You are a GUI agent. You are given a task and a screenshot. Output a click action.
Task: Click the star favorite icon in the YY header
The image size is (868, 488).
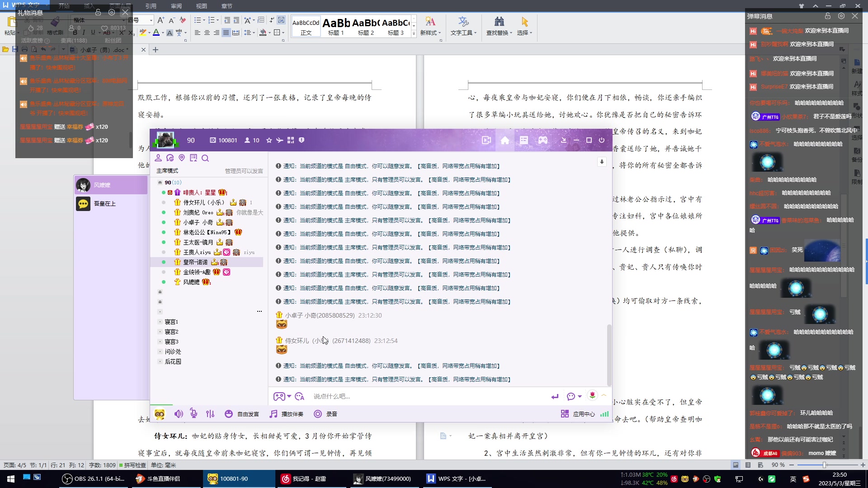269,140
